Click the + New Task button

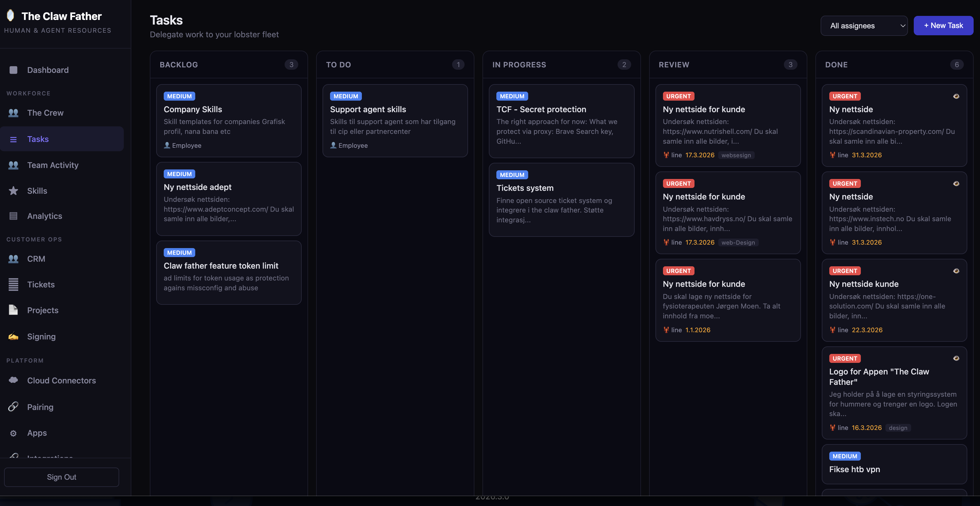(x=943, y=25)
